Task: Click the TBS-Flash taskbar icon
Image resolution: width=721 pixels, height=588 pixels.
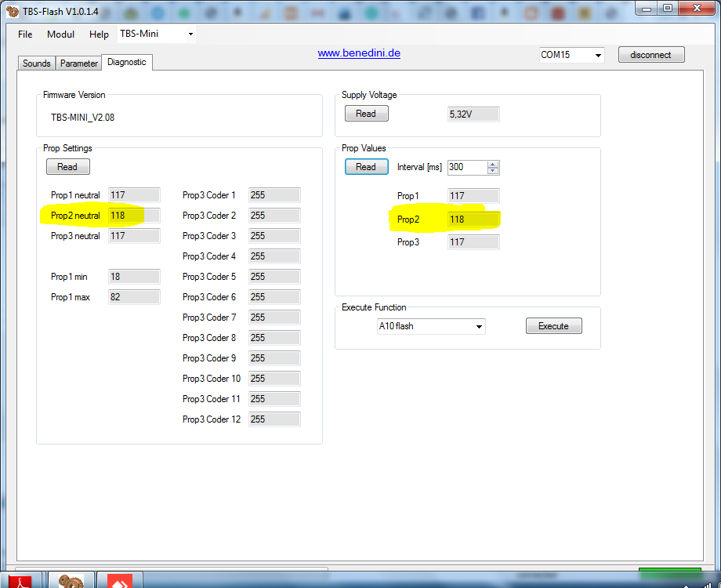Action: pos(72,580)
